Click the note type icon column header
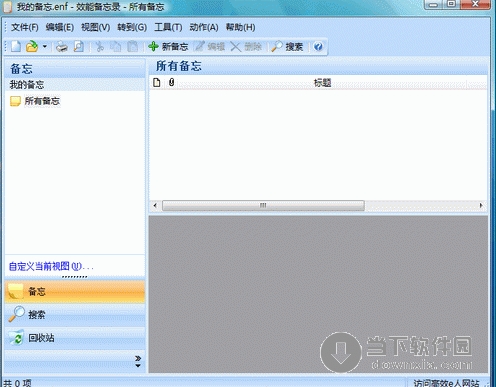The image size is (496, 387). pyautogui.click(x=157, y=82)
